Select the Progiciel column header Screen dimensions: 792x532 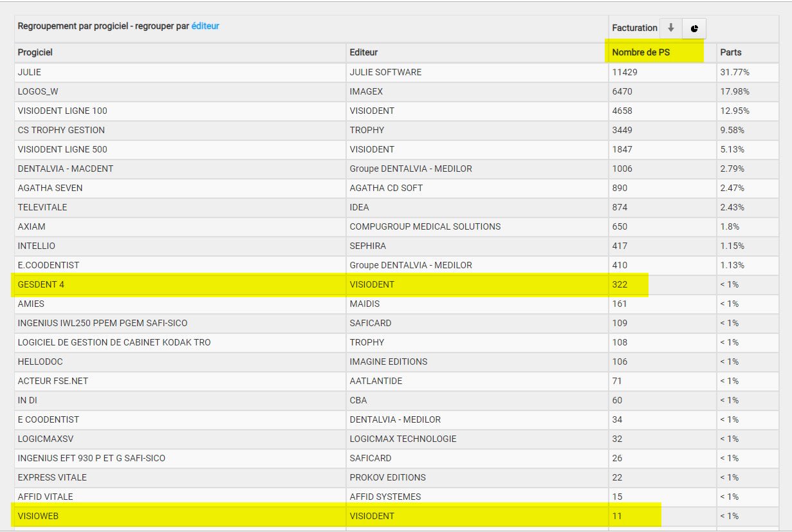[x=35, y=53]
